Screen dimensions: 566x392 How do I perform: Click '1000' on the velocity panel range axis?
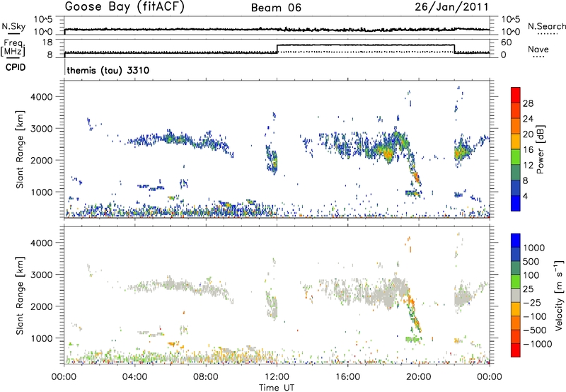(42, 338)
